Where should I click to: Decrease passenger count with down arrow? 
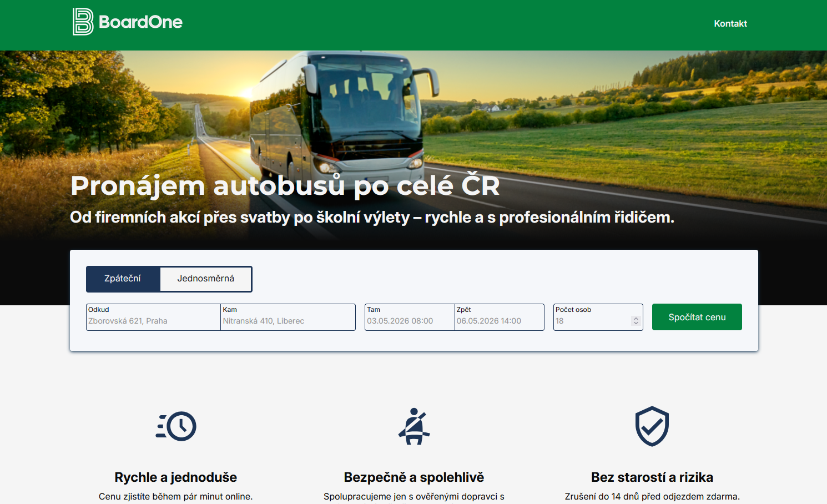pyautogui.click(x=636, y=324)
